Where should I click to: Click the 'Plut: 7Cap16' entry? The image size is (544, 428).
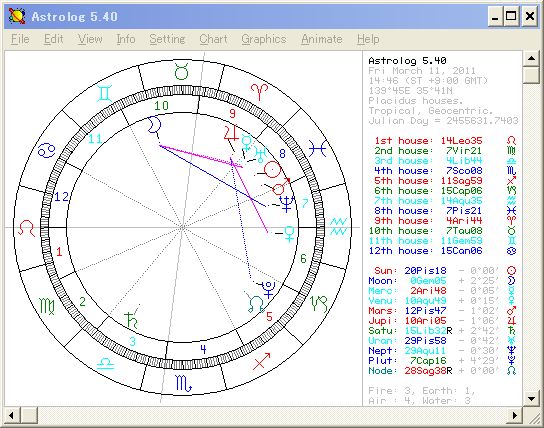tap(443, 361)
